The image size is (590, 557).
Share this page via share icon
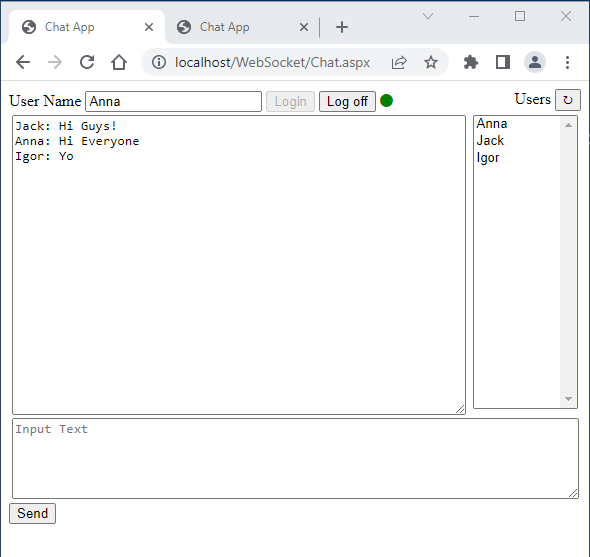click(399, 62)
